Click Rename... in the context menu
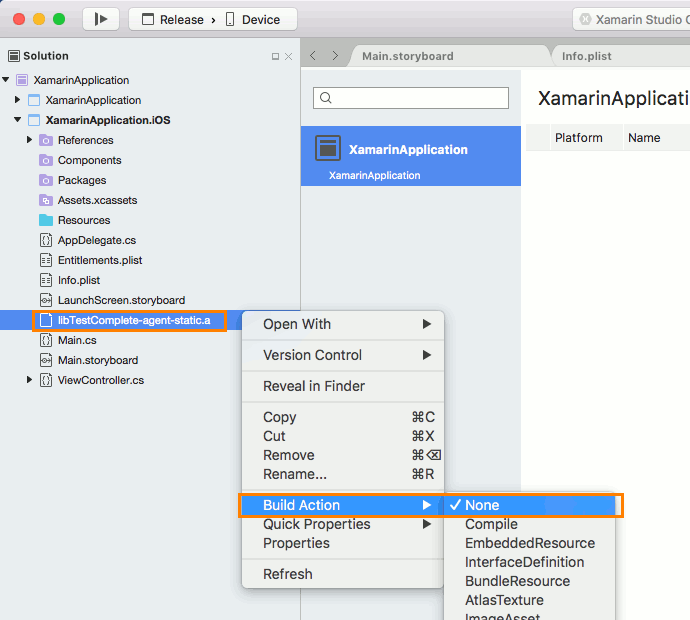 (x=294, y=474)
